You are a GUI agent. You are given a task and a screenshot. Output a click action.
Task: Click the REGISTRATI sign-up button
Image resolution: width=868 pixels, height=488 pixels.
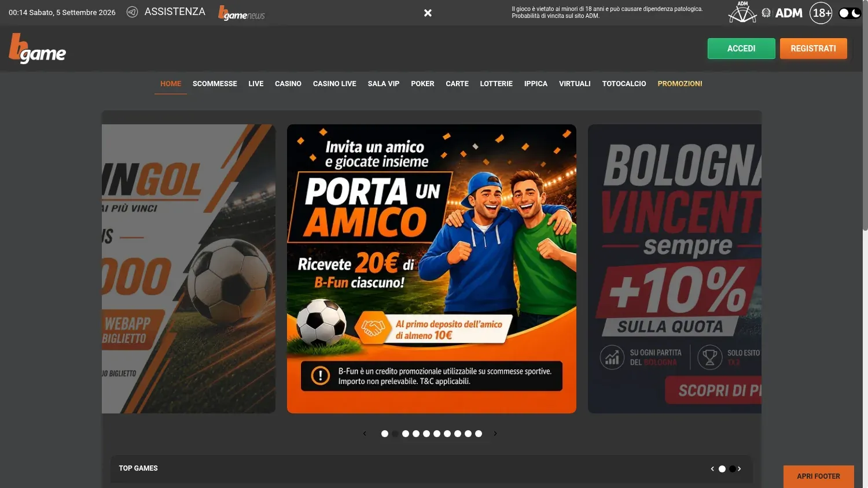click(813, 49)
